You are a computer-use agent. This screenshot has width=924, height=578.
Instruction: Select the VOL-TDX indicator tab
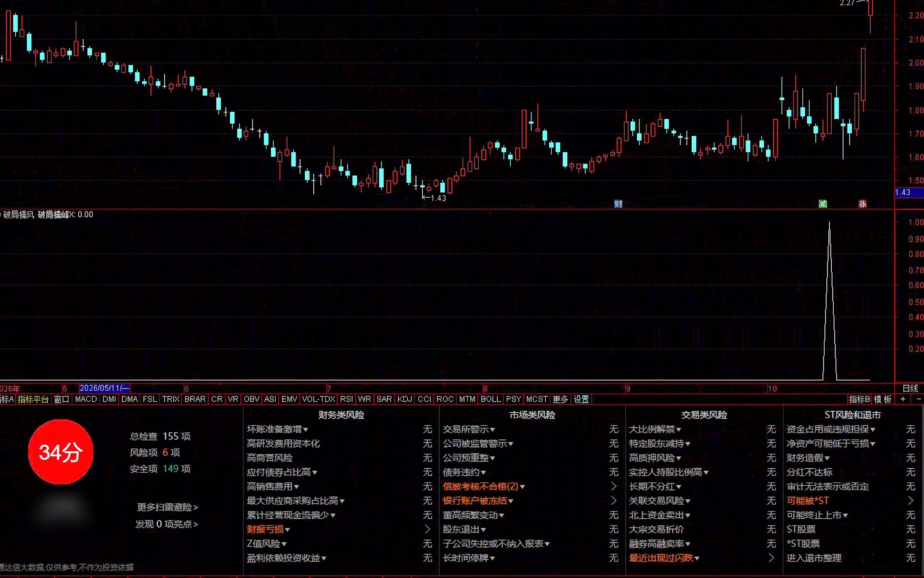pyautogui.click(x=318, y=399)
